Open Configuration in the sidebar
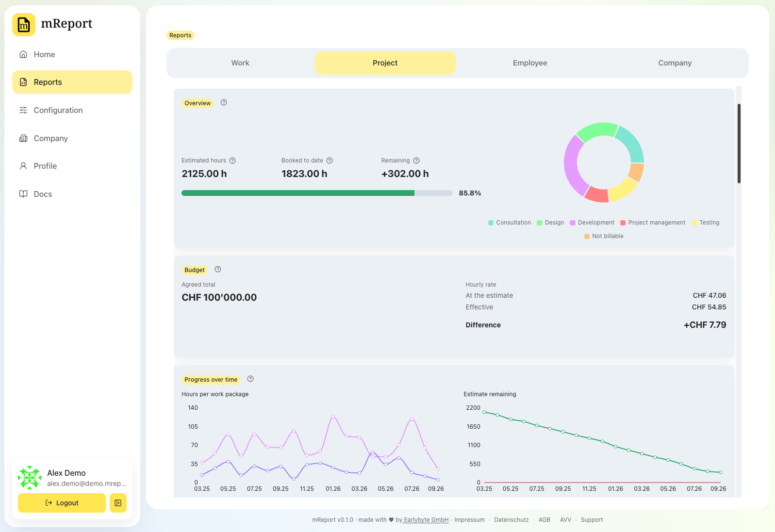Viewport: 775px width, 532px height. [72, 110]
